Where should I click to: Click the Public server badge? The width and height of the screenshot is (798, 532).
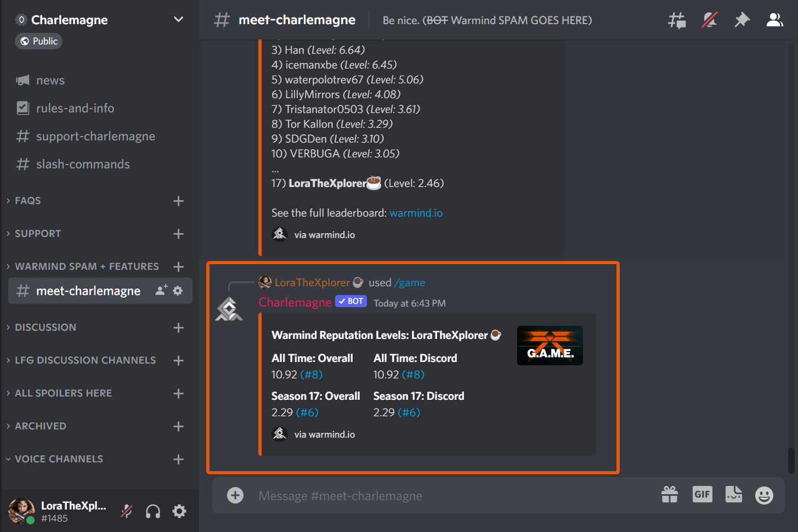39,41
